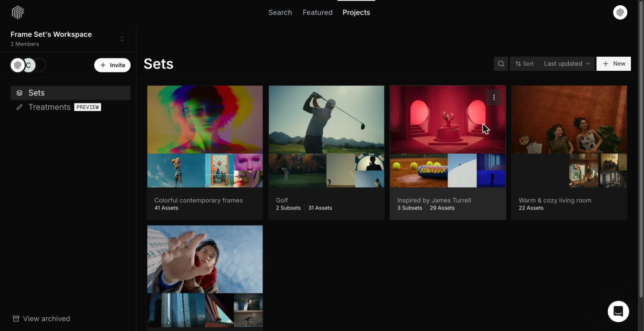The image size is (644, 331).
Task: Open the Warm & cozy living room cover
Action: tap(569, 119)
